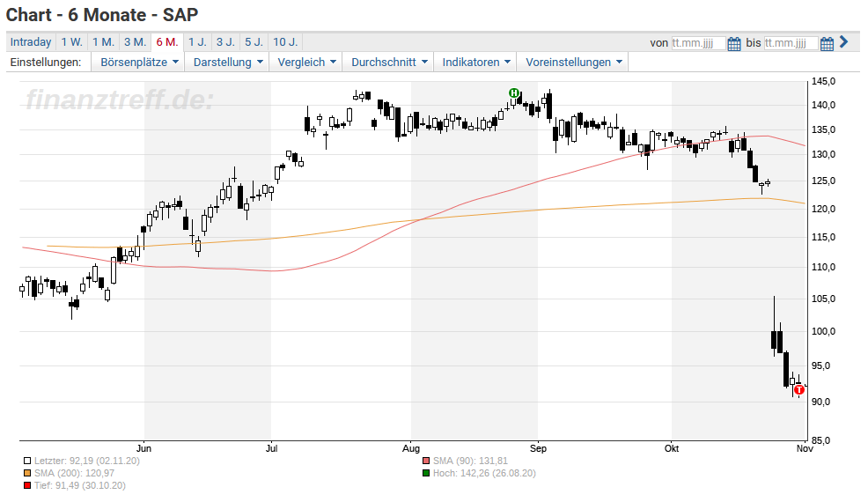Screen dimensions: 868x502
Task: Select the 1 W. time range tab
Action: point(71,42)
